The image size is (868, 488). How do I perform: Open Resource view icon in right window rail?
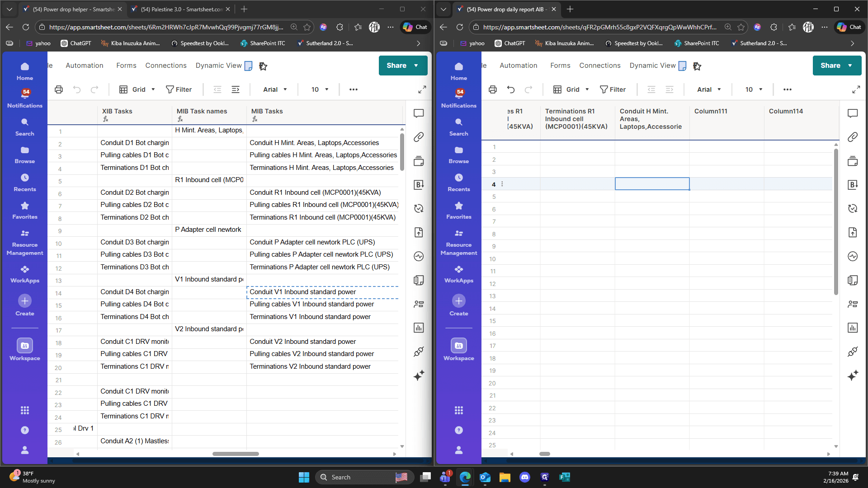click(853, 304)
